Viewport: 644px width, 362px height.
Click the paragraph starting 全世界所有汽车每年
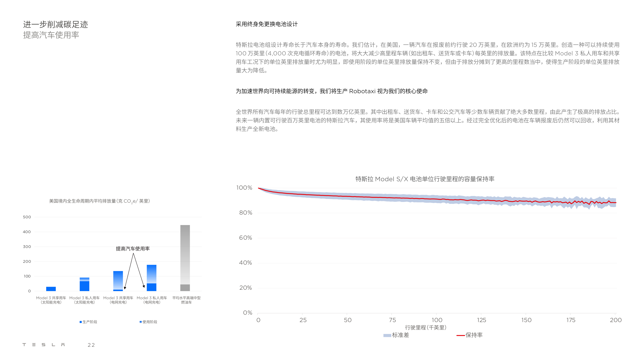[x=428, y=120]
